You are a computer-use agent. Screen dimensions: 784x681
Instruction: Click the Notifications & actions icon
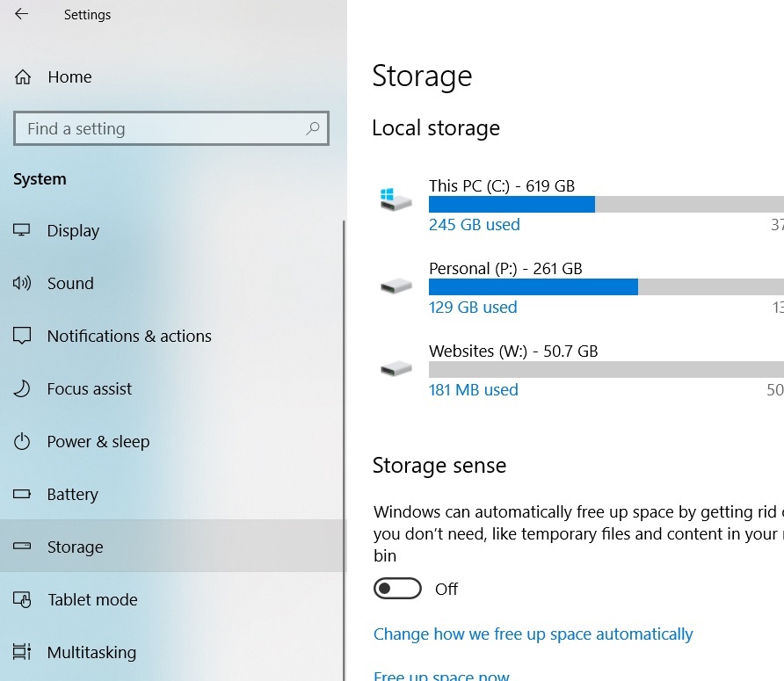(x=21, y=336)
